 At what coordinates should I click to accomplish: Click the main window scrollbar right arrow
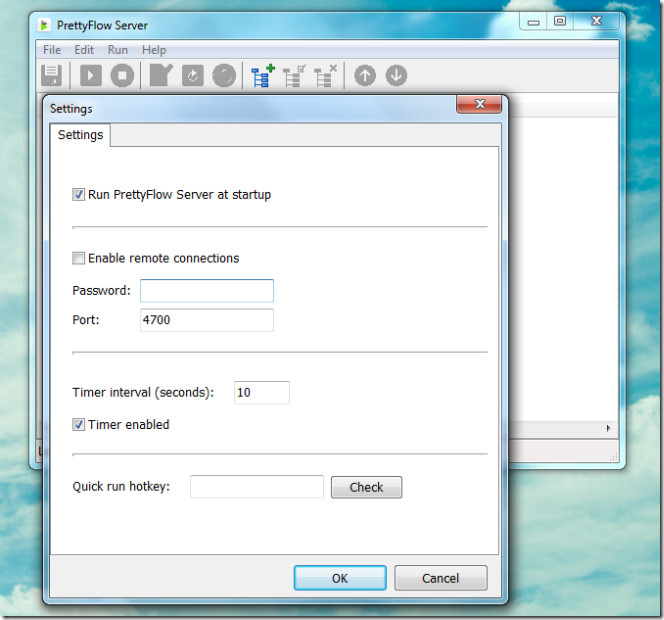pos(609,428)
